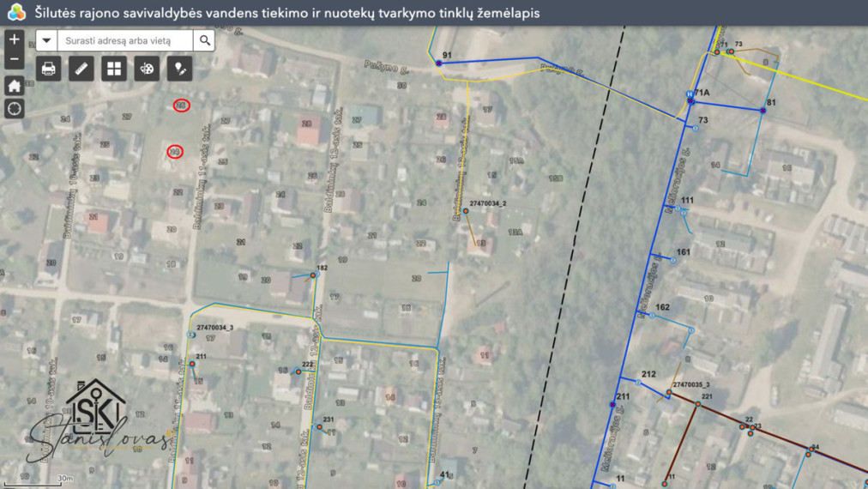Select the water node labeled 212

[638, 382]
